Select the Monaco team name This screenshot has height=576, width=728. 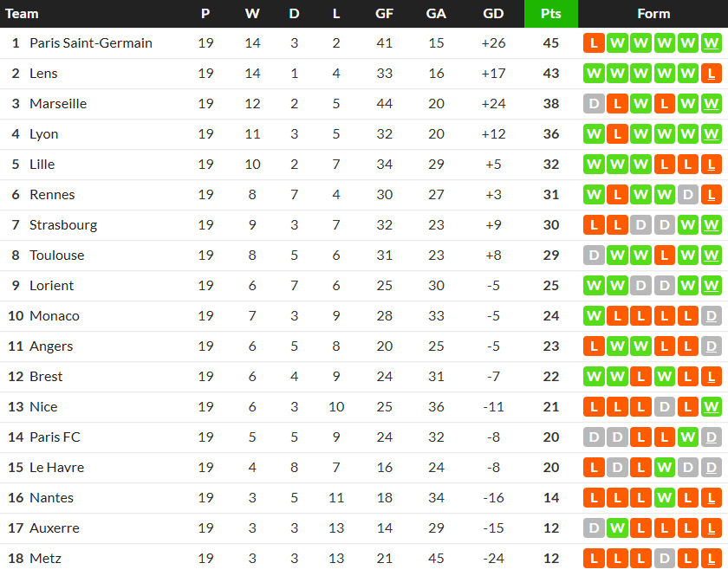pos(55,316)
